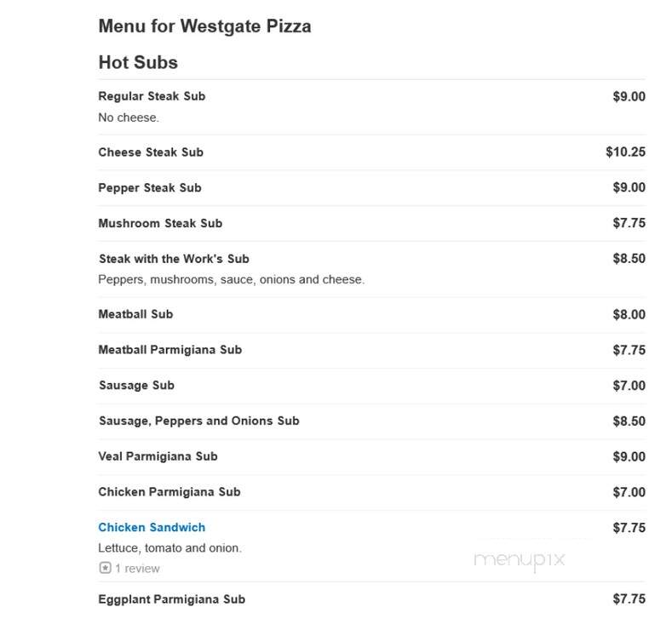Image resolution: width=672 pixels, height=630 pixels.
Task: Click Steak with the Work's Sub
Action: 174,259
